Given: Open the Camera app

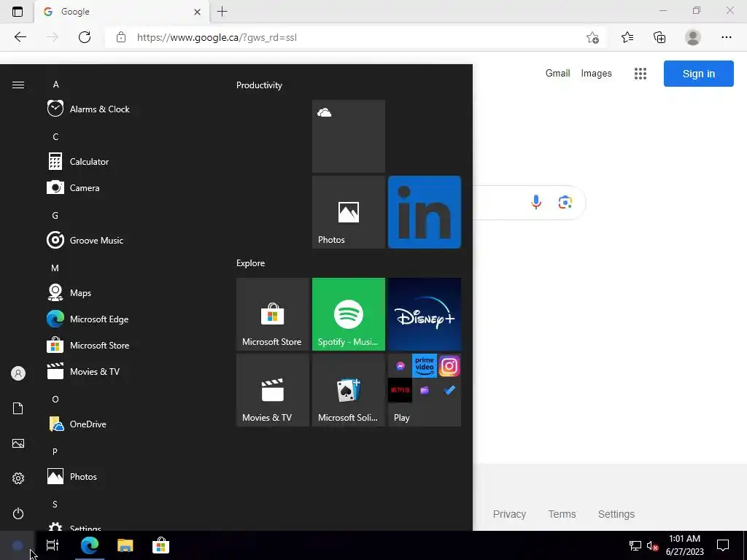Looking at the screenshot, I should [x=74, y=187].
